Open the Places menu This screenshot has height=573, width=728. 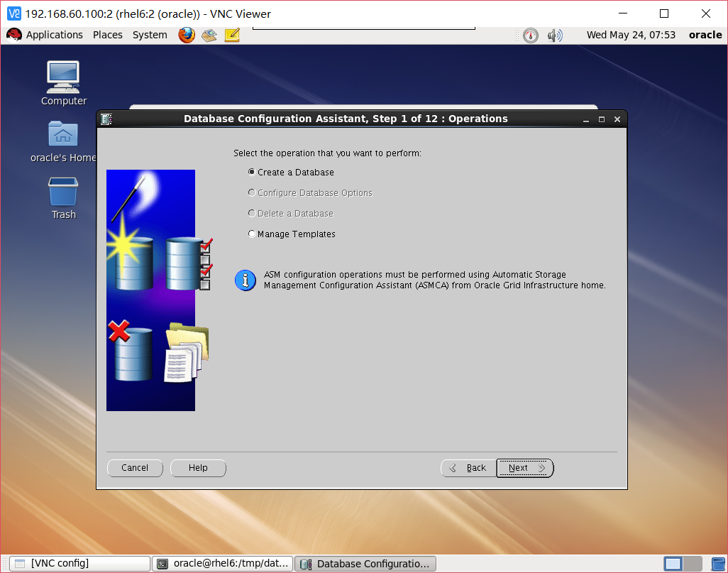pyautogui.click(x=107, y=35)
